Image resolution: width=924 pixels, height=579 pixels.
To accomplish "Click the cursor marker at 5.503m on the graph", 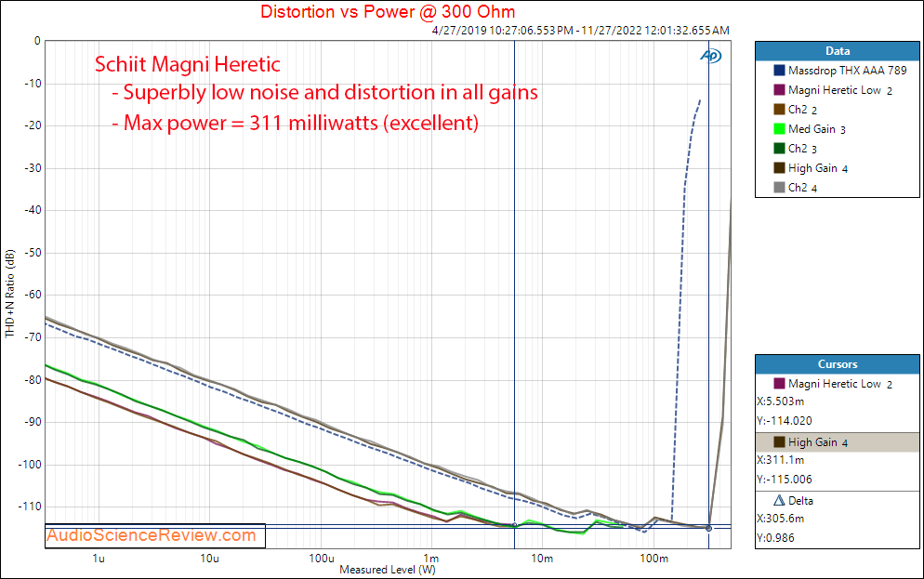I will click(514, 525).
